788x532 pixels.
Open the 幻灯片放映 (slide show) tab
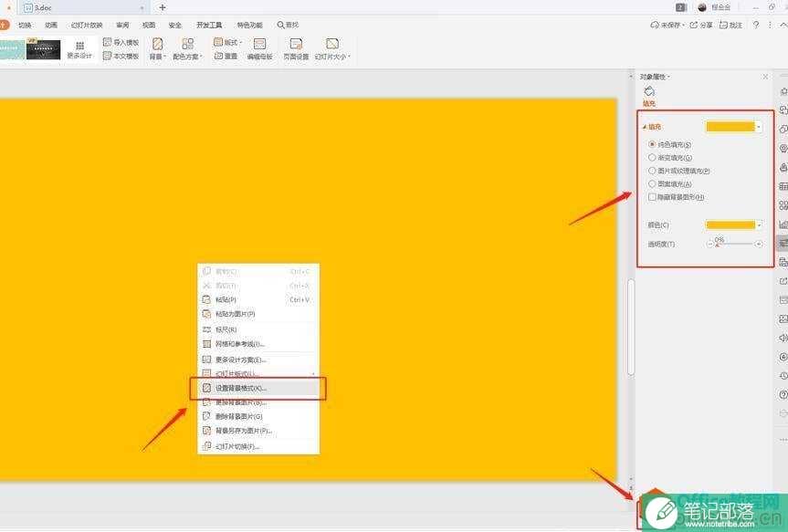pyautogui.click(x=87, y=25)
